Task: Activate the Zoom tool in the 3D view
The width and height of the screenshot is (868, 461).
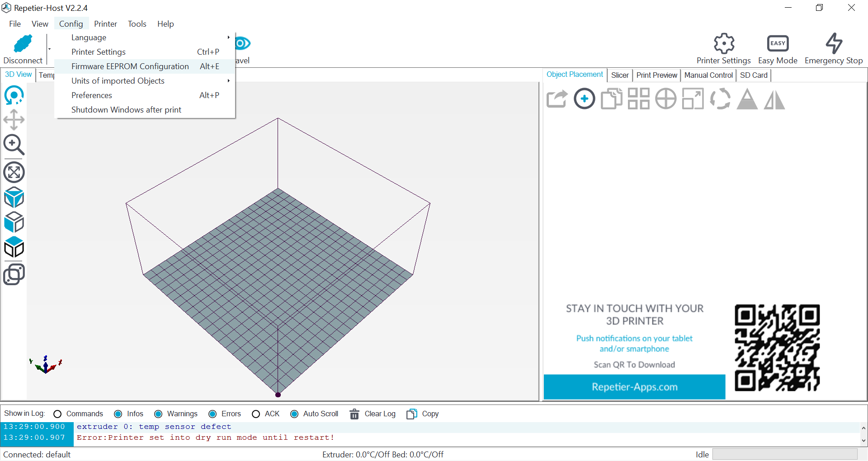Action: coord(14,145)
